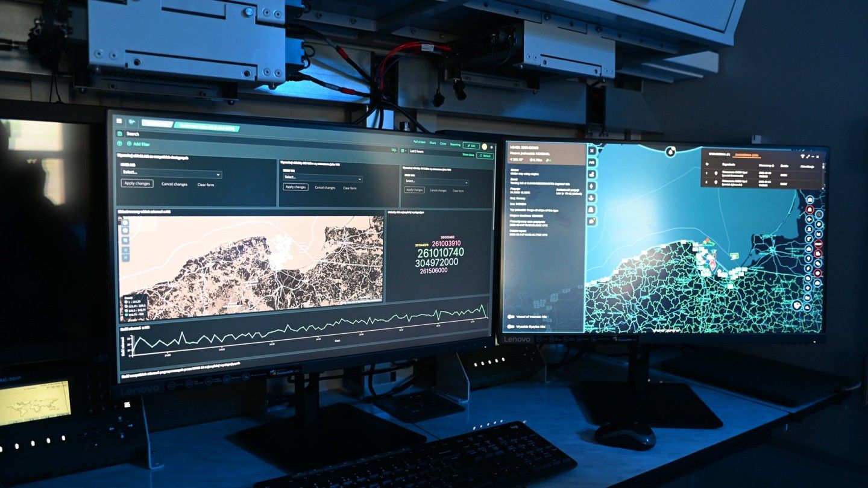Toggle the red-ringed layer button at top of right column

[810, 210]
